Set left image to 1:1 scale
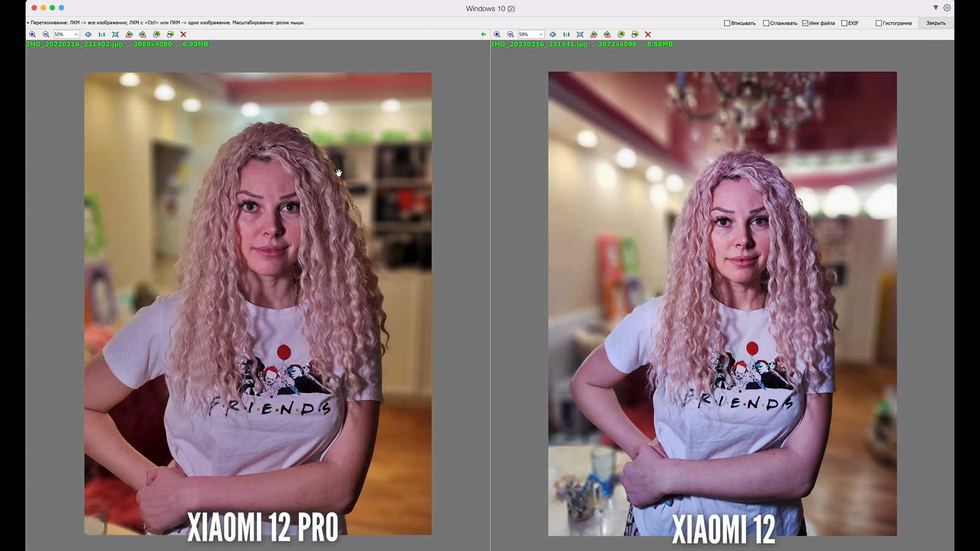Viewport: 980px width, 551px height. point(102,34)
